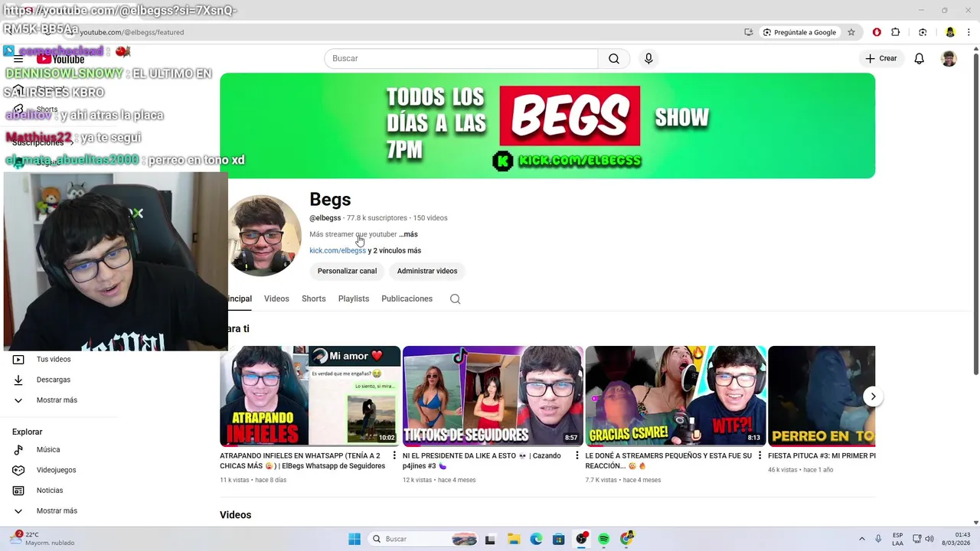The image size is (980, 551).
Task: Open the Chrome profile avatar
Action: (x=950, y=32)
